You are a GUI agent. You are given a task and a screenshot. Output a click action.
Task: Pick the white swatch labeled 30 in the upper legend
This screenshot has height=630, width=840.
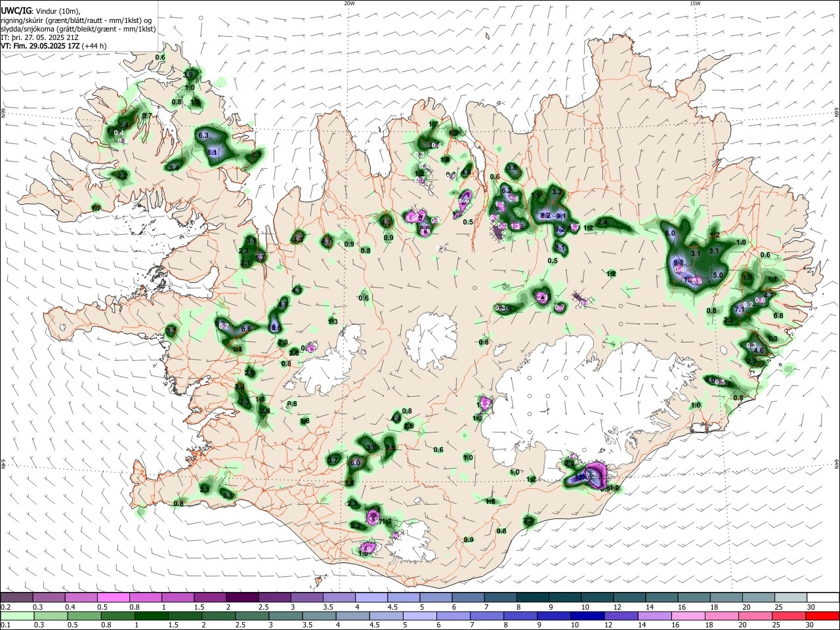point(823,598)
